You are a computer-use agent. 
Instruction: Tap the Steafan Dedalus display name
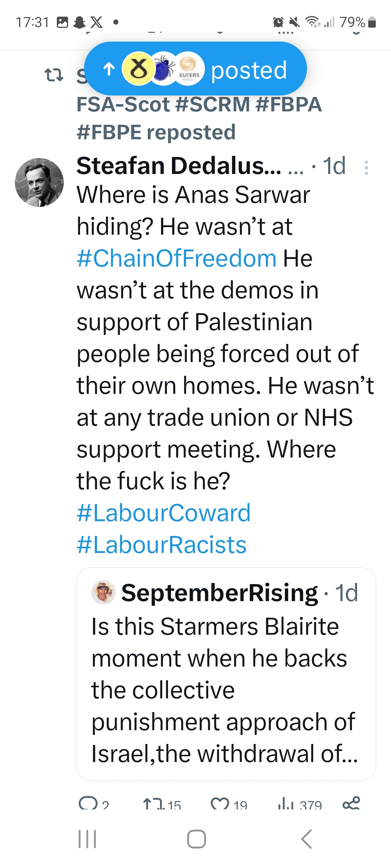tap(178, 166)
